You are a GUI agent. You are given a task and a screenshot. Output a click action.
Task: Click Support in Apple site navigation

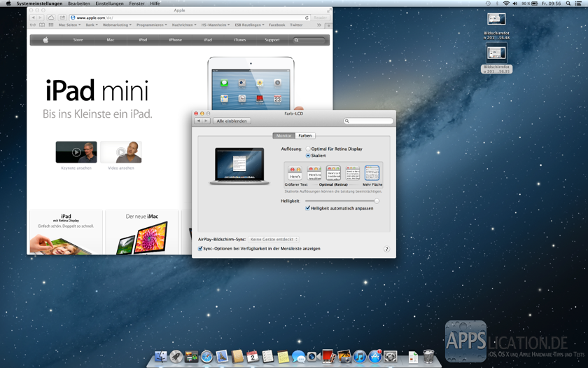coord(272,40)
